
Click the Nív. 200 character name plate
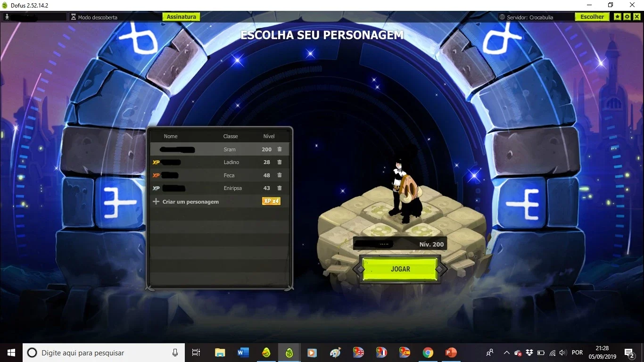tap(400, 244)
